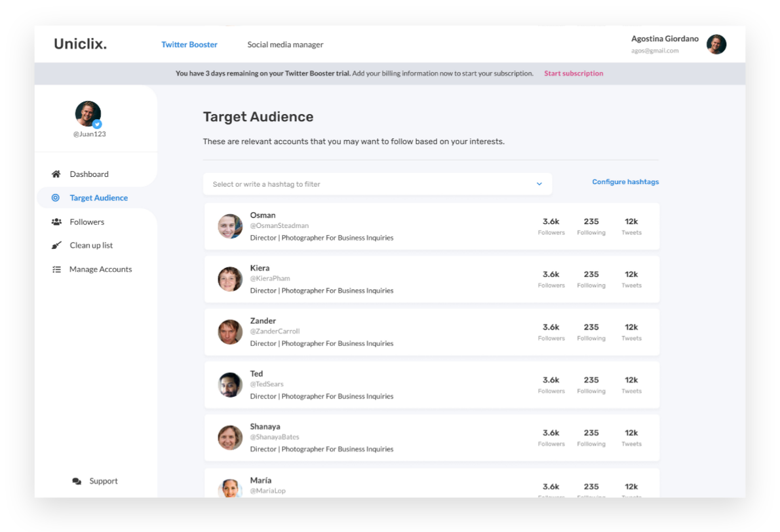The width and height of the screenshot is (780, 532).
Task: Focus the hashtag filter input field
Action: coord(378,184)
